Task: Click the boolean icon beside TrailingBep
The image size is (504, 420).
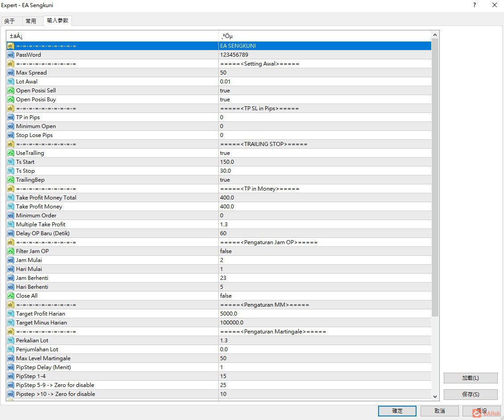Action: pyautogui.click(x=11, y=180)
